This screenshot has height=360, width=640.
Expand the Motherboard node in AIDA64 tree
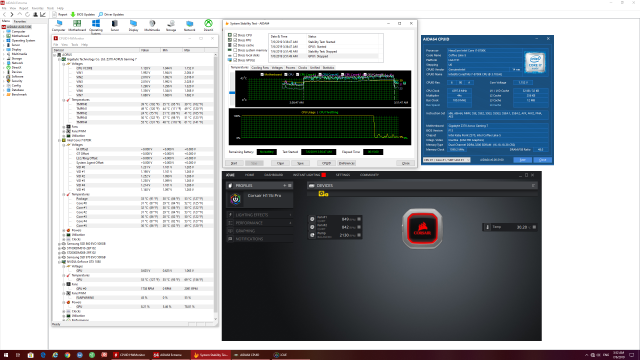[4, 36]
